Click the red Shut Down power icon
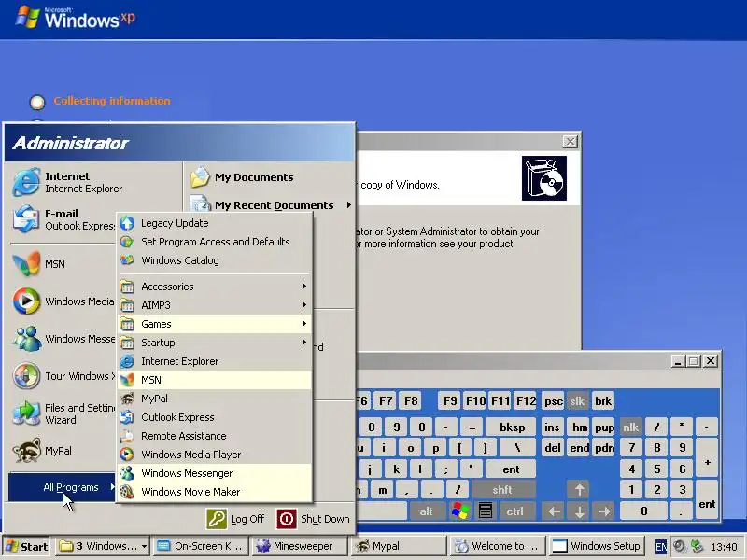Viewport: 747px width, 560px height. point(287,519)
